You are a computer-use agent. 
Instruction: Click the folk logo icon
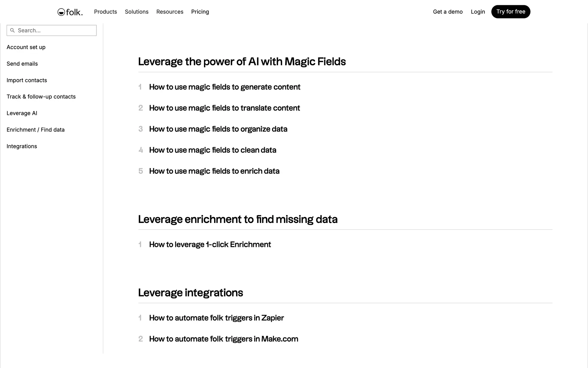click(x=61, y=12)
